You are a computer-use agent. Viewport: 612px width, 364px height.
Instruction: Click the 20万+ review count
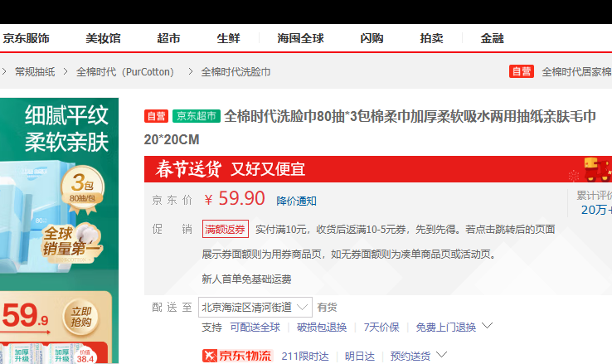tap(596, 210)
